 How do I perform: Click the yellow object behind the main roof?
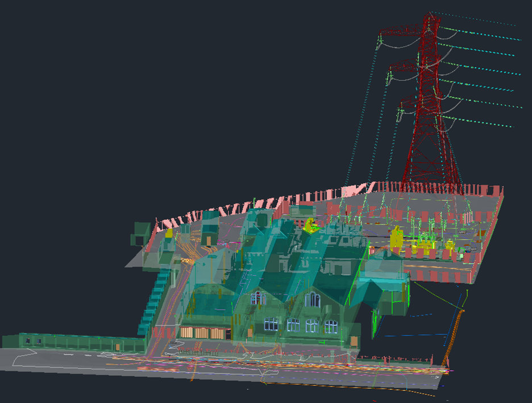pos(310,225)
